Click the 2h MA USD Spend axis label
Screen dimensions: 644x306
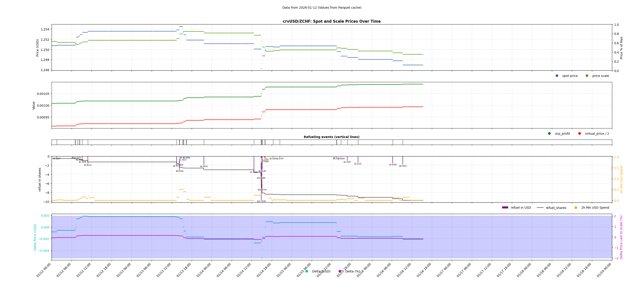[621, 179]
